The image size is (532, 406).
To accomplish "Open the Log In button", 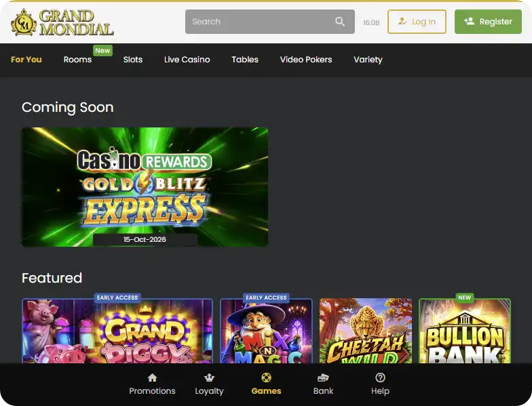I will 417,22.
